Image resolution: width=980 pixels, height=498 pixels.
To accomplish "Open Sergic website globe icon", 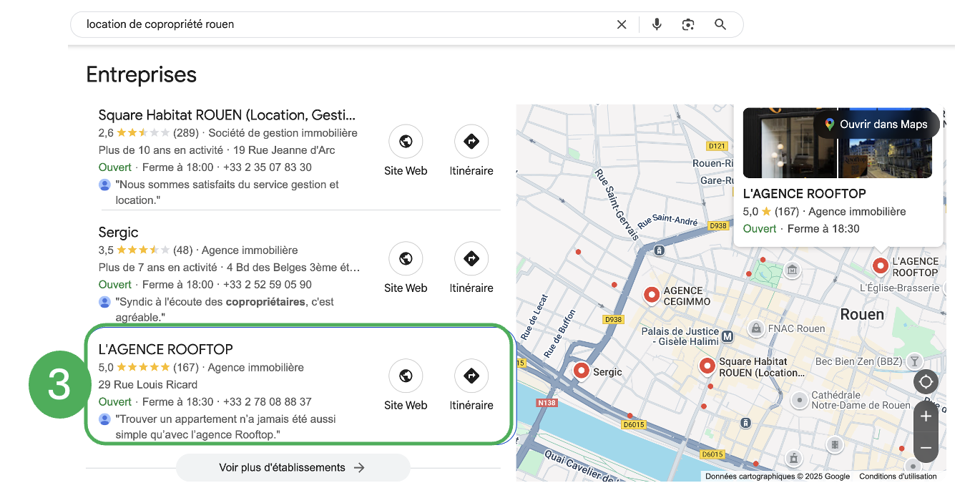I will (x=406, y=259).
